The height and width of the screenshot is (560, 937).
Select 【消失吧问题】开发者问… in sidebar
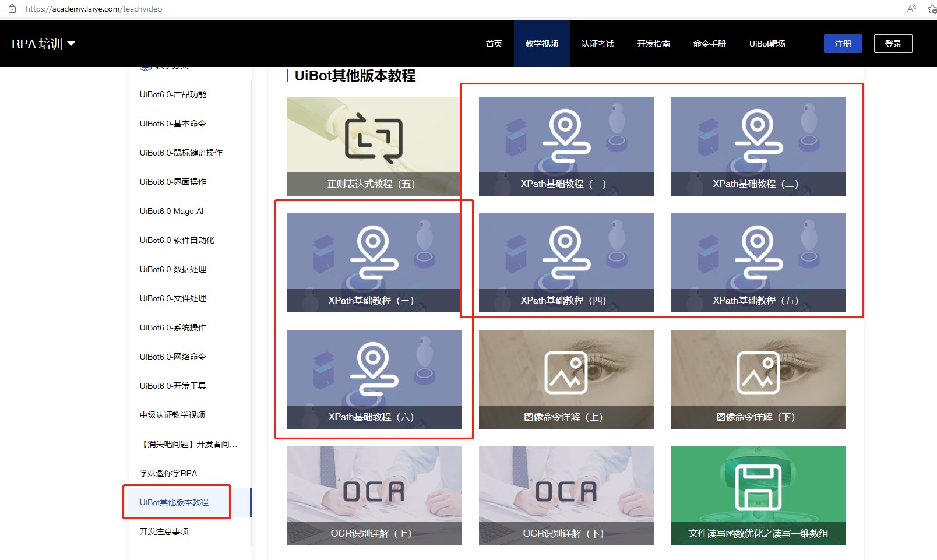pyautogui.click(x=188, y=444)
